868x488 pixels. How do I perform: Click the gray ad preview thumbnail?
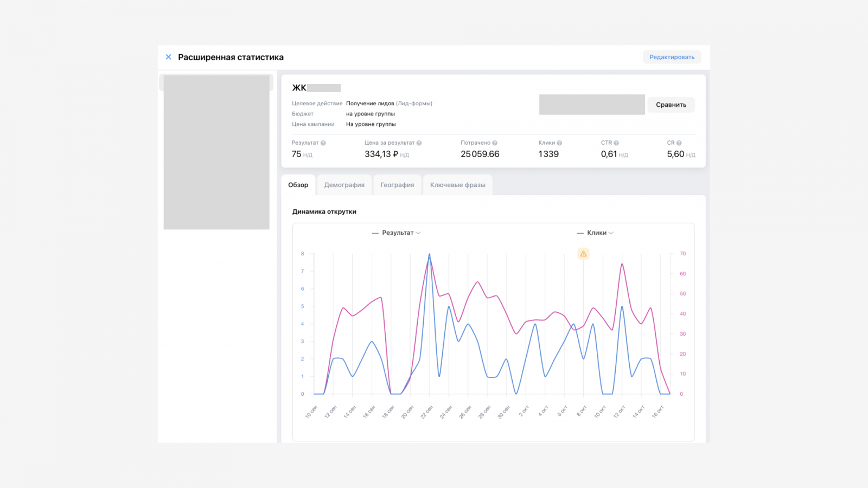pos(216,152)
